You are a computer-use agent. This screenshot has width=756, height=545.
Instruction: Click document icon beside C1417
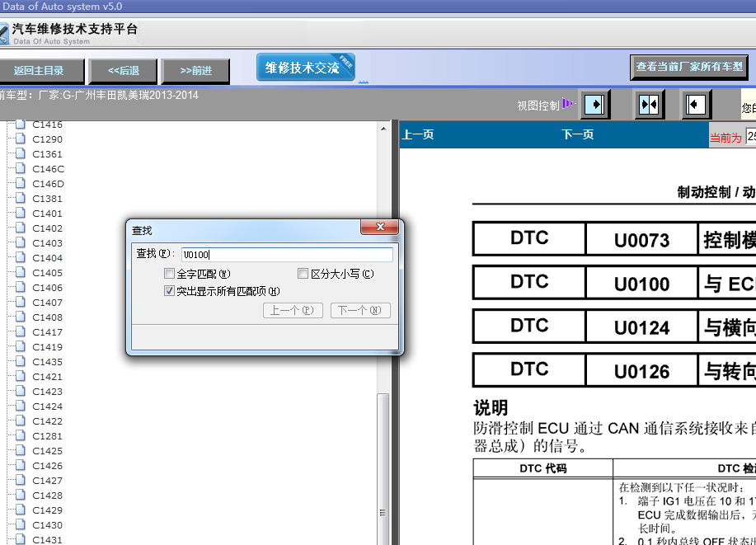21,331
